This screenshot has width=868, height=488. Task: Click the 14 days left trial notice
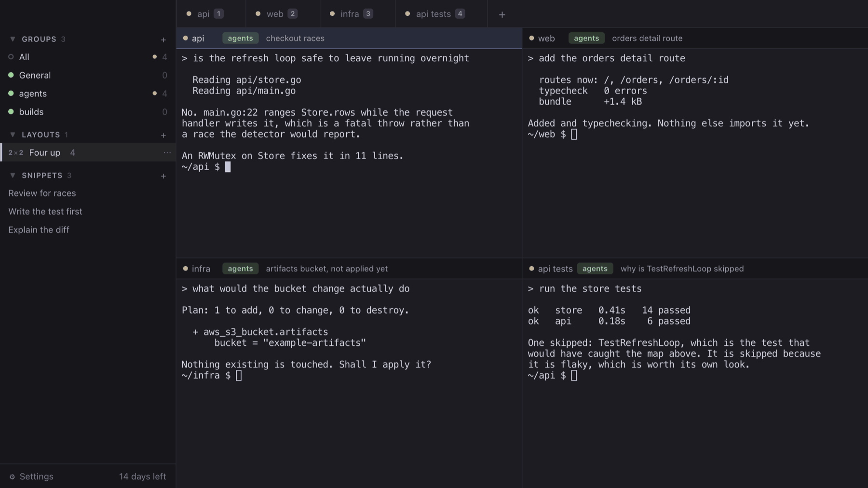pos(142,476)
